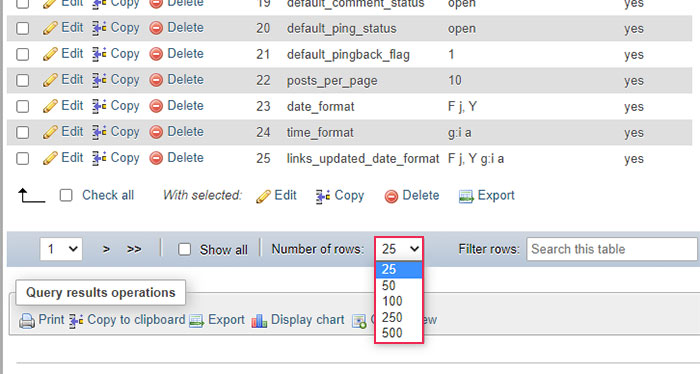Click Copy icon for time_format row
700x374 pixels.
click(x=99, y=132)
